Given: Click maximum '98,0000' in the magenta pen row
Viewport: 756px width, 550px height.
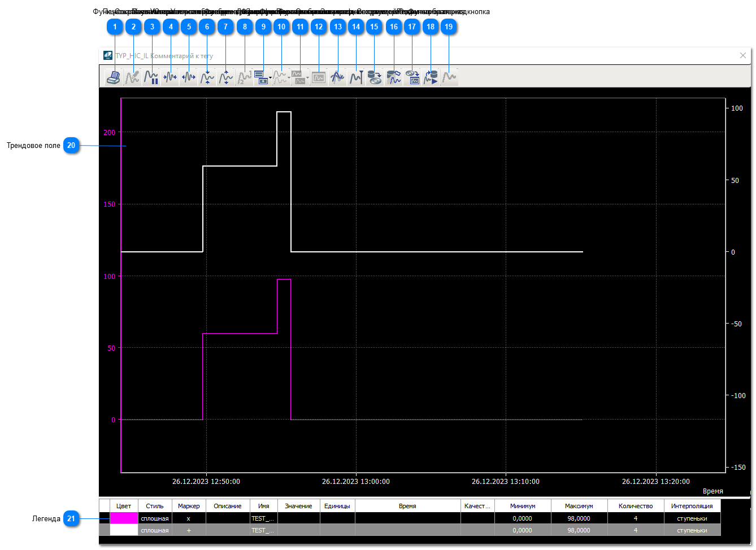Looking at the screenshot, I should click(x=579, y=518).
